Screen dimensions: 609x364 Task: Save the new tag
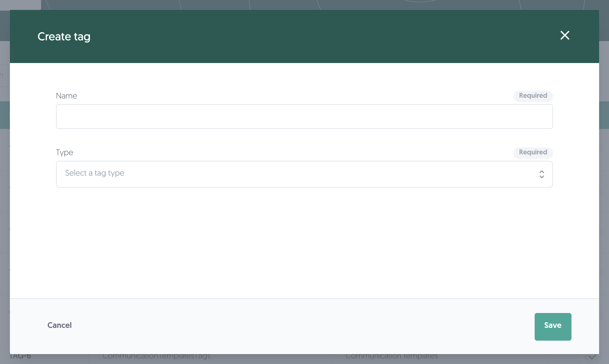tap(553, 327)
